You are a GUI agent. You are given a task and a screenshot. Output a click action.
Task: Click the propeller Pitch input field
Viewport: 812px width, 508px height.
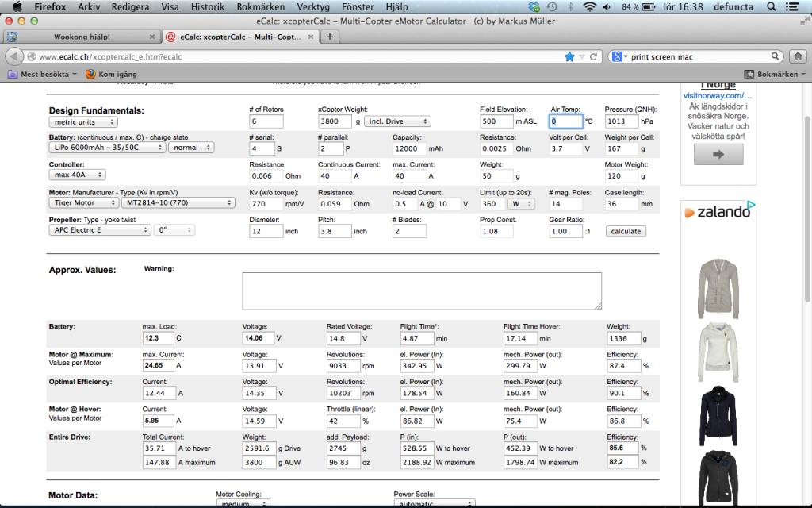(335, 231)
